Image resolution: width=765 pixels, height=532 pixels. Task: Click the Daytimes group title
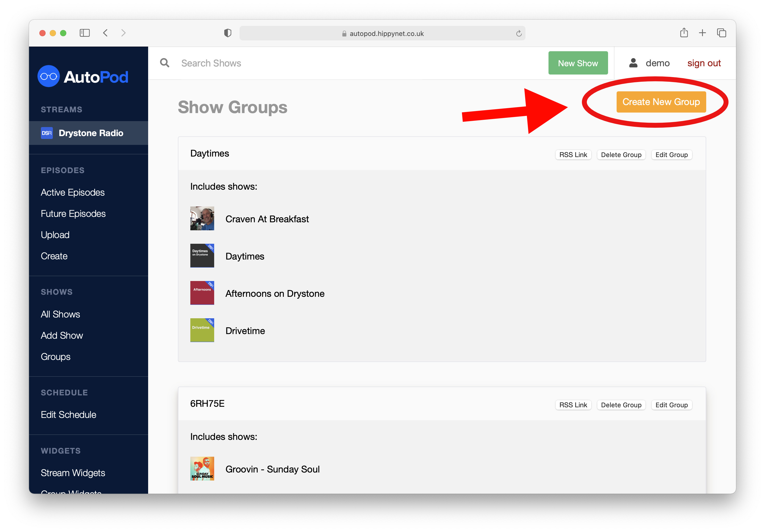click(210, 153)
